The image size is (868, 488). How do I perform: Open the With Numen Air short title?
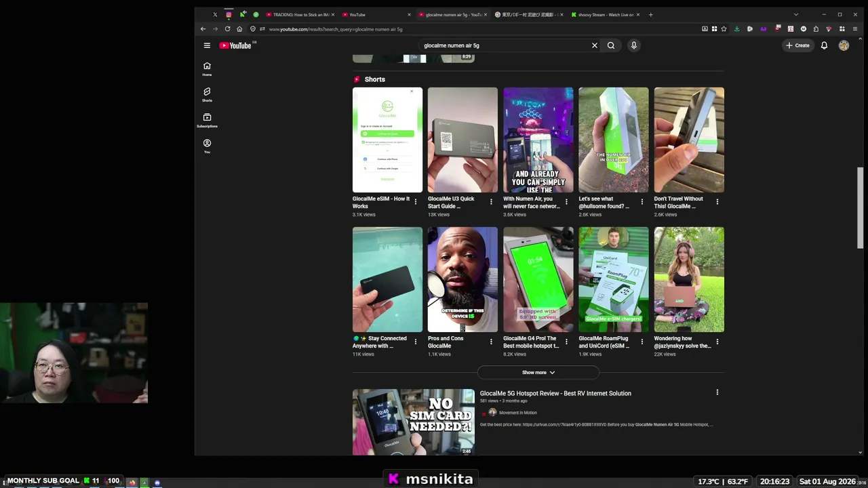click(x=532, y=202)
